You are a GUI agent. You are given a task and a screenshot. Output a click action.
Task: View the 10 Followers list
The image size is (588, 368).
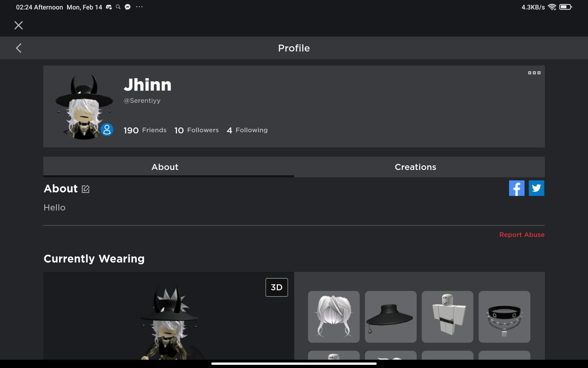tap(197, 130)
